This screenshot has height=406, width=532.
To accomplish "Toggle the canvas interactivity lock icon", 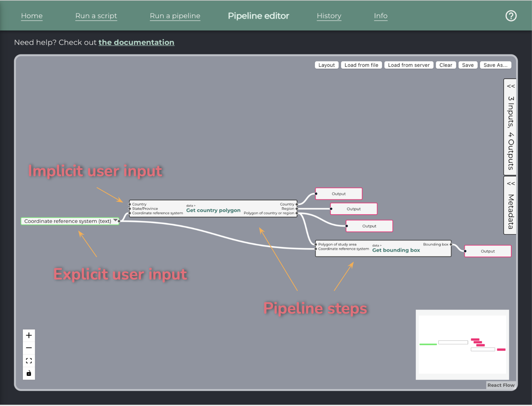I will pos(29,373).
